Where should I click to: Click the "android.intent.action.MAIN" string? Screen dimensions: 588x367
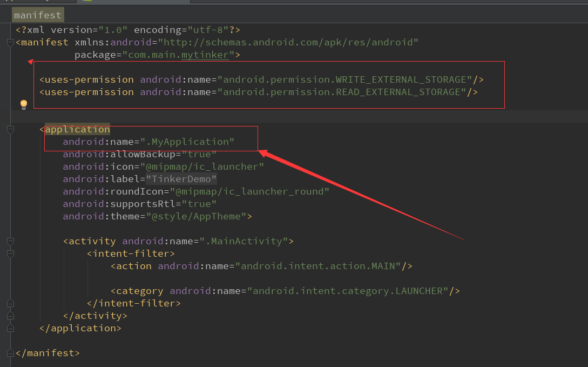tap(318, 266)
